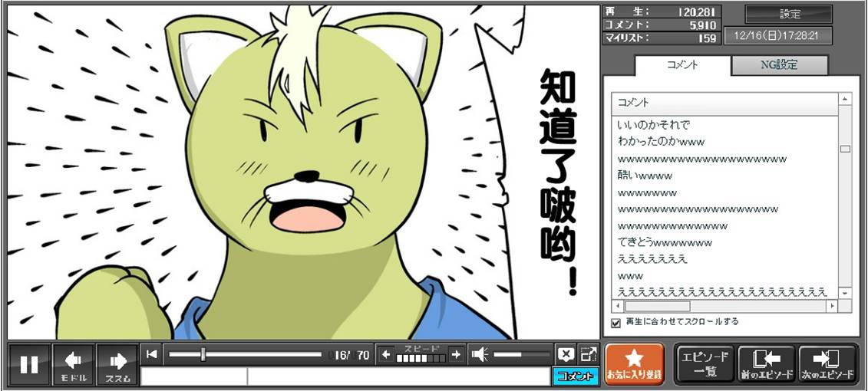Click the モドル back arrow button
868x391 pixels.
click(x=74, y=365)
